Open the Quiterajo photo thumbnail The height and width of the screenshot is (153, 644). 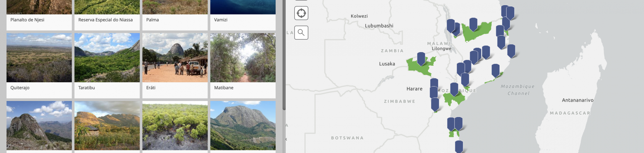[39, 58]
